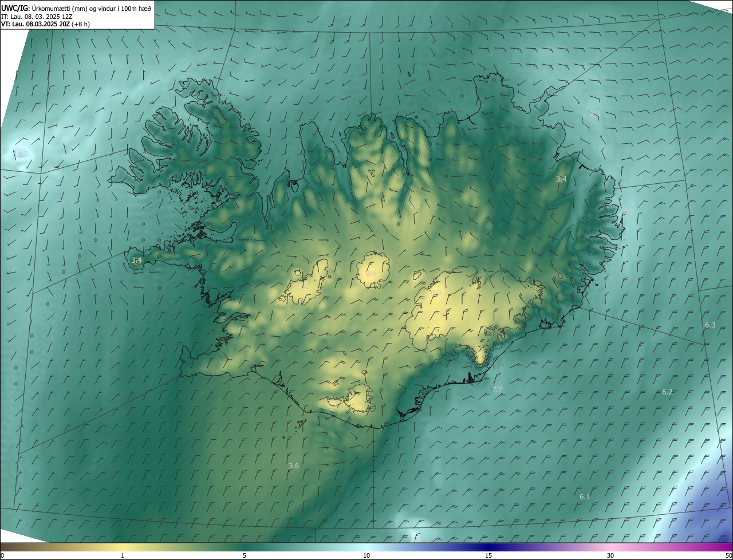Click the 3.4 value on Snæfellsnes peninsula
The height and width of the screenshot is (560, 733).
tap(136, 261)
